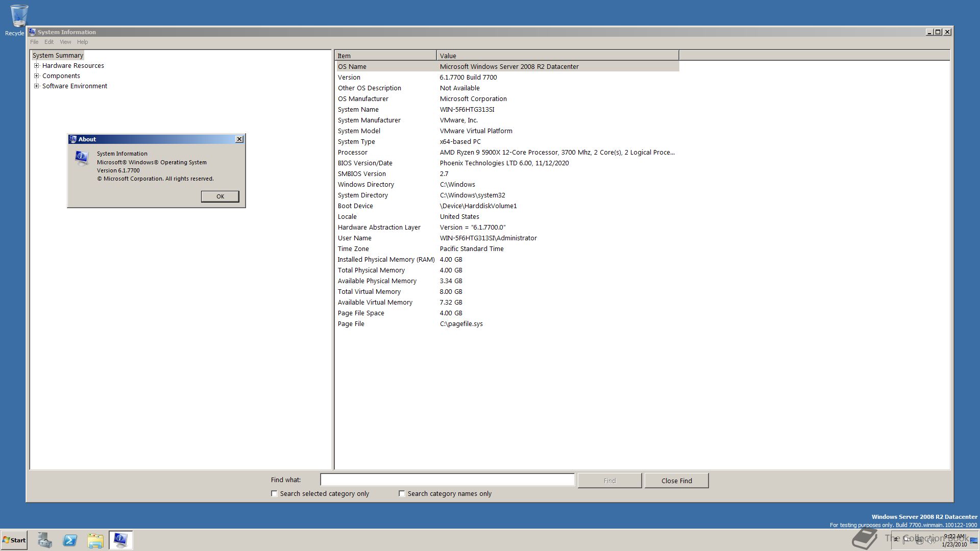This screenshot has width=980, height=551.
Task: Click the System Information title bar icon
Action: click(32, 32)
